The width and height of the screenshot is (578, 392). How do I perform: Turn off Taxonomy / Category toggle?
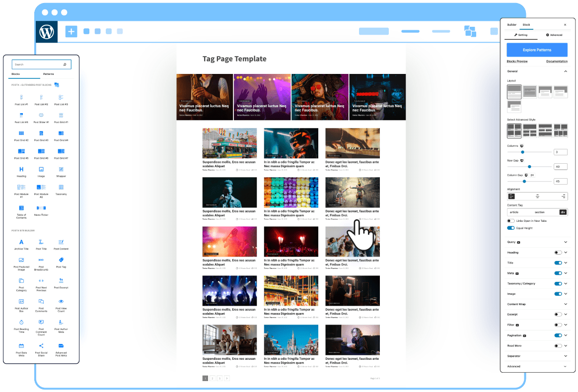click(558, 283)
